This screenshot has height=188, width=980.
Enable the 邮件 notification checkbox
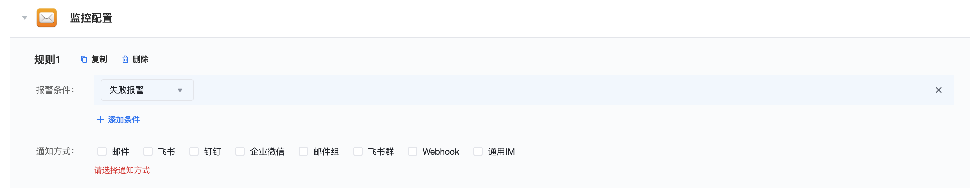tap(102, 151)
